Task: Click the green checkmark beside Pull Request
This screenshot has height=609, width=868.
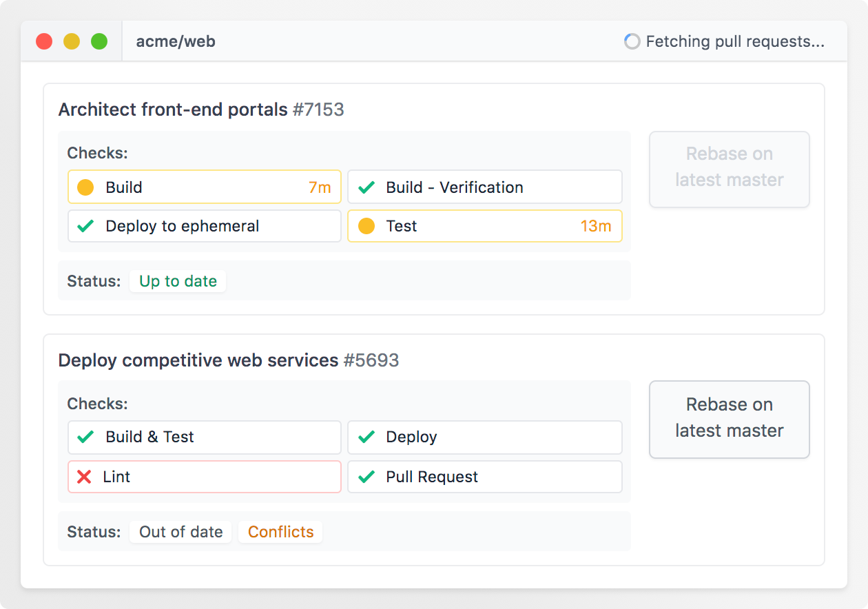Action: point(366,477)
